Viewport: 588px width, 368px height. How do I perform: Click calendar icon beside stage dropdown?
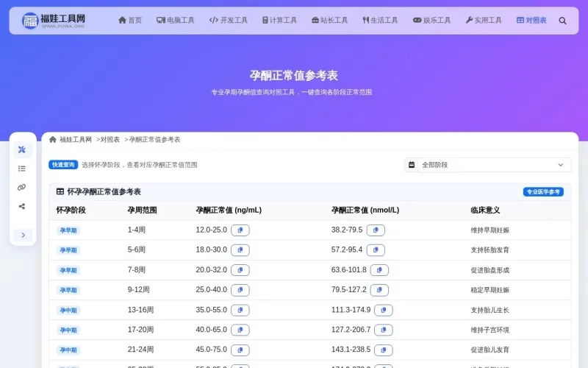point(412,165)
